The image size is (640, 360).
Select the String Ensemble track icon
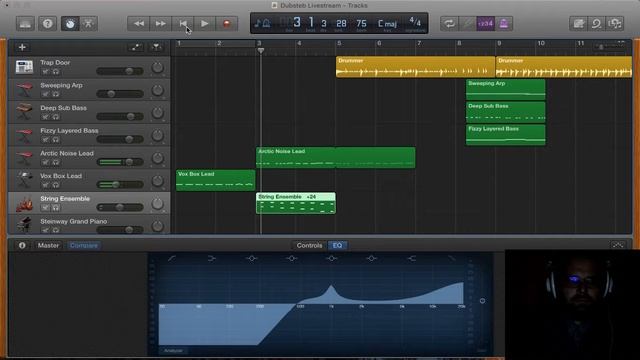tap(24, 203)
